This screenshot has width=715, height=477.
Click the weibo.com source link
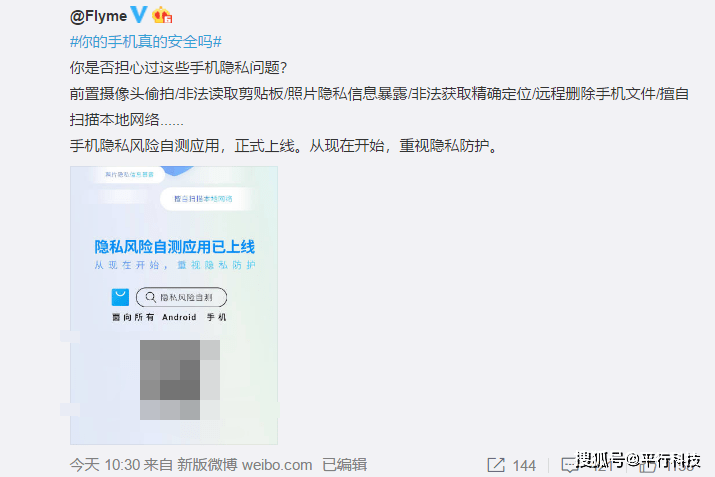click(277, 465)
